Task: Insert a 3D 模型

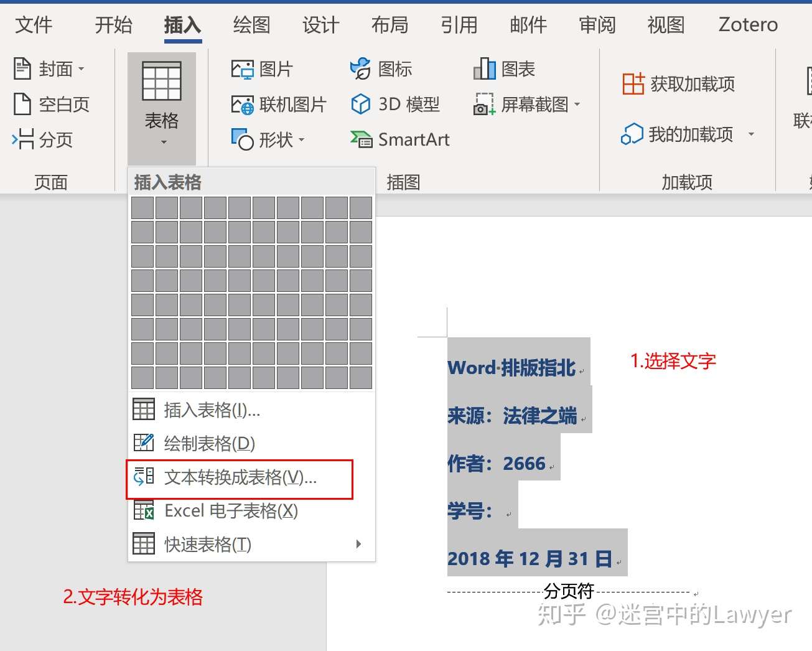Action: pos(396,104)
